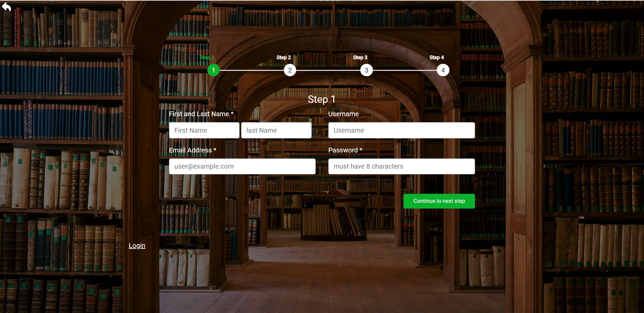Viewport: 644px width, 313px height.
Task: Click the back arrow icon
Action: 6,7
